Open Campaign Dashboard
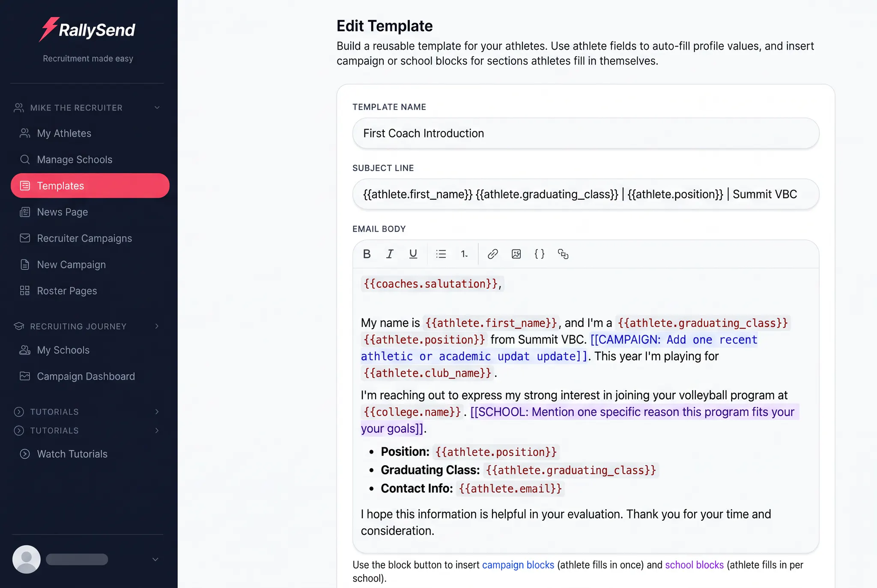The image size is (877, 588). 90,376
